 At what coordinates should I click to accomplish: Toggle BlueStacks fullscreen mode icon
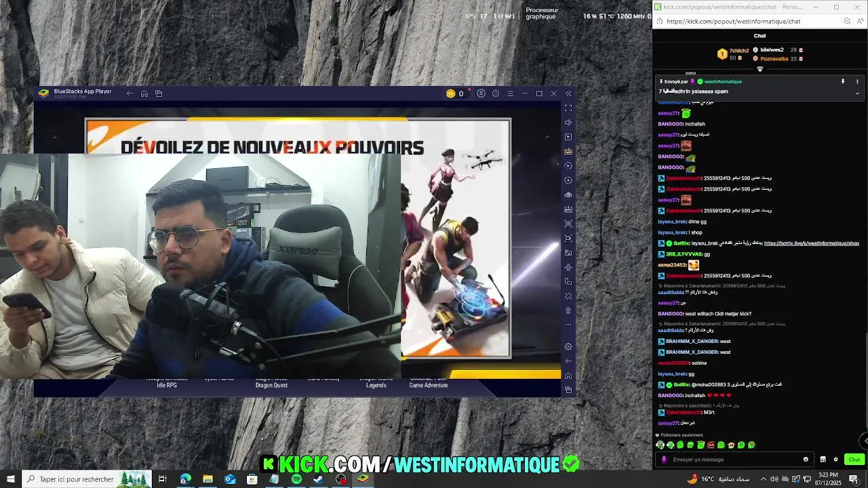[568, 108]
